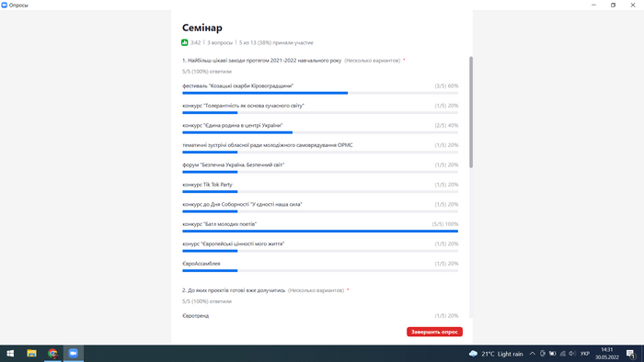Click the конкурс Tik Tok Party option

[207, 185]
